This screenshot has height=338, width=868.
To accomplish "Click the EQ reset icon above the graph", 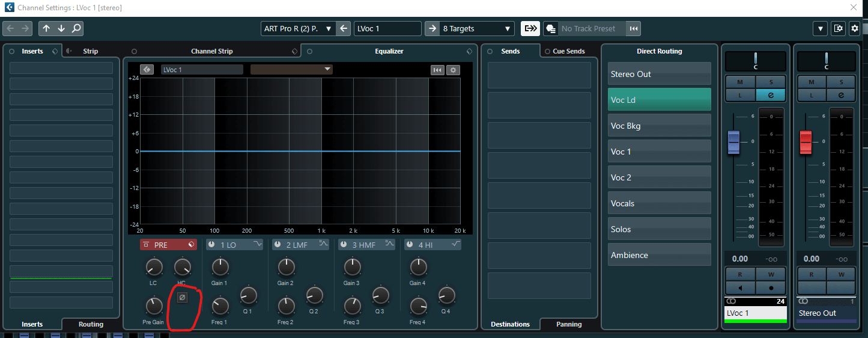I will click(437, 70).
